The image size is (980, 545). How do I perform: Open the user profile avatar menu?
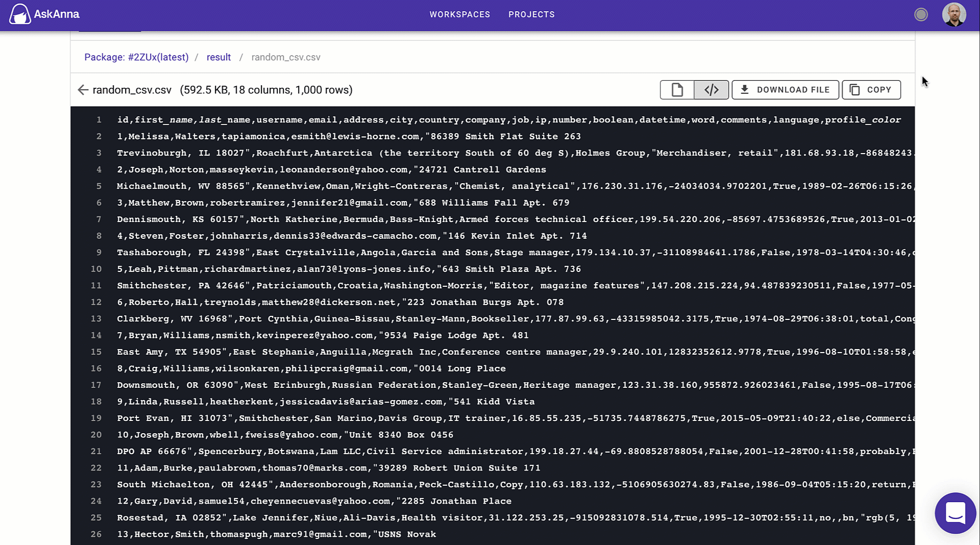(x=954, y=14)
